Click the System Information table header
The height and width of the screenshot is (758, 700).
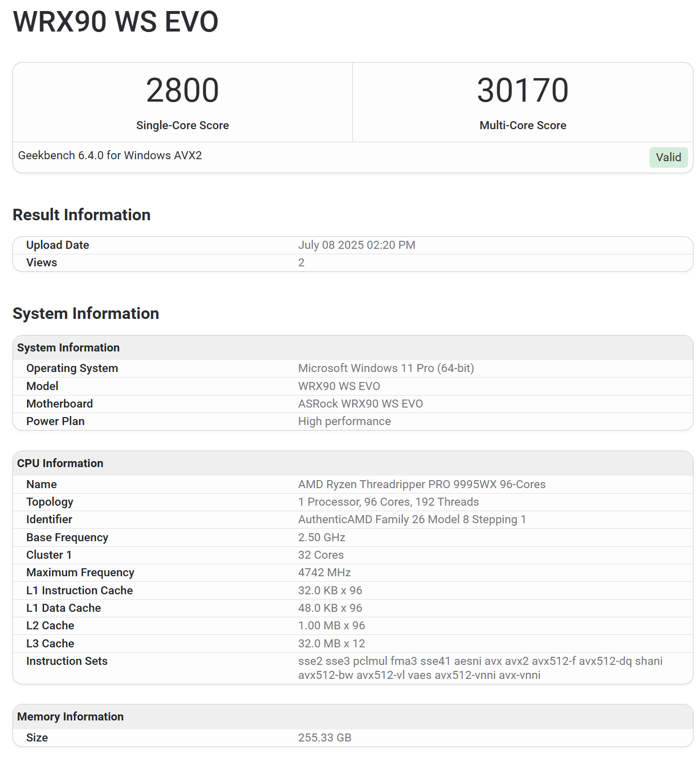69,347
